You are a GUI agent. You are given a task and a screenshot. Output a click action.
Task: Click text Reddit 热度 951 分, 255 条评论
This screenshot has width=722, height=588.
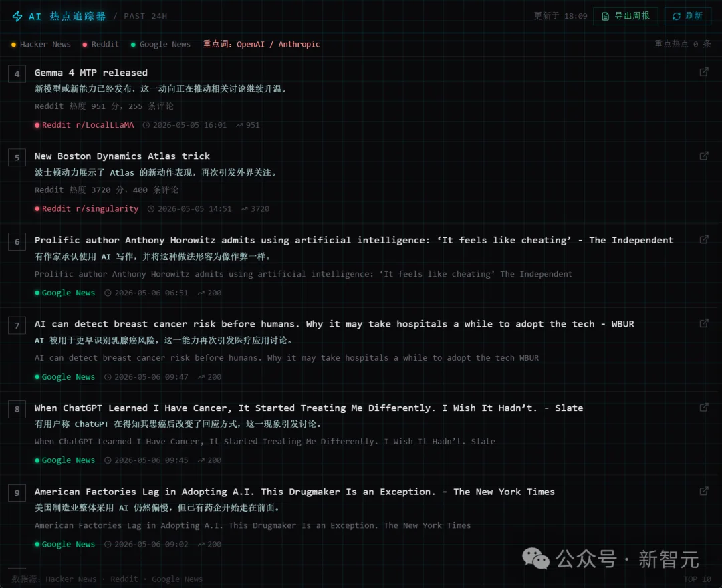tap(104, 106)
